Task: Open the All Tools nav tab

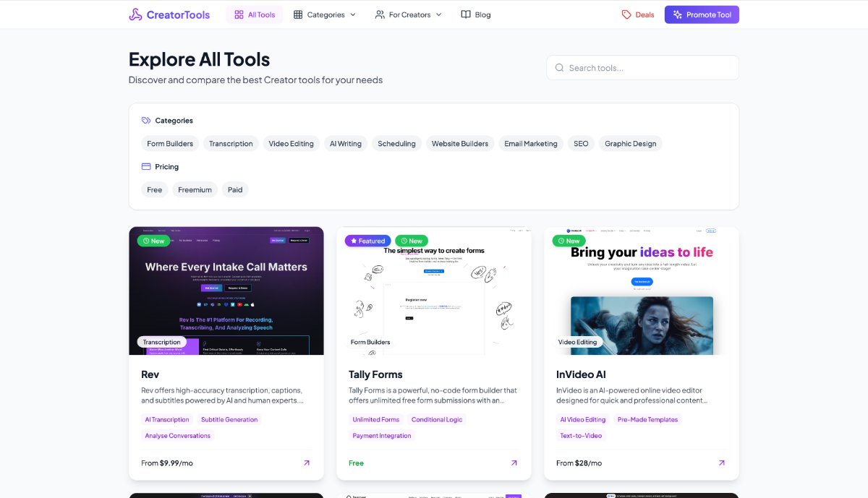Action: pos(255,14)
